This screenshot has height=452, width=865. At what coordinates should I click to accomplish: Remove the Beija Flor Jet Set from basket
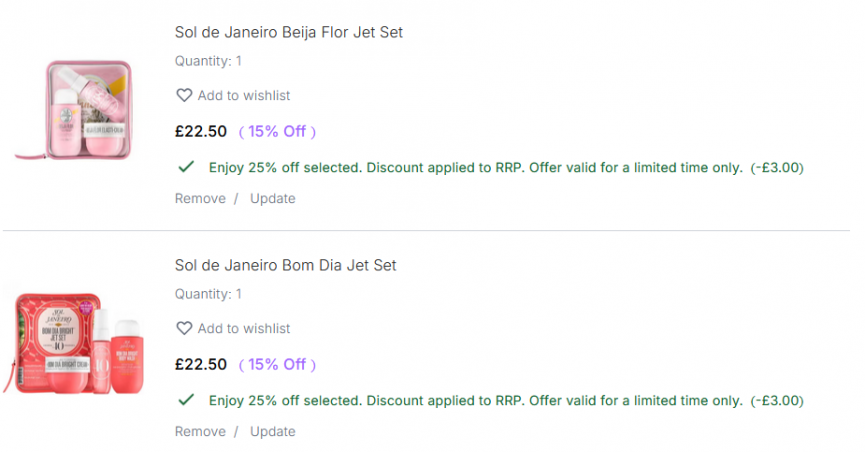200,198
